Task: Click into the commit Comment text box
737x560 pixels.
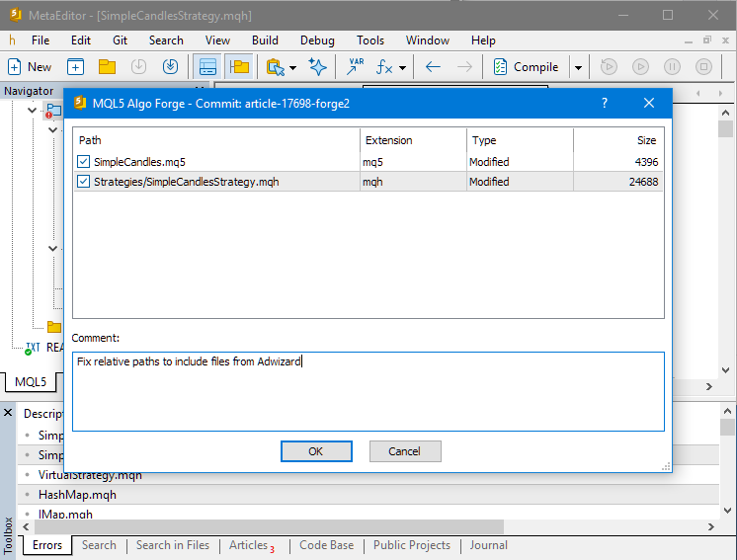Action: [368, 391]
